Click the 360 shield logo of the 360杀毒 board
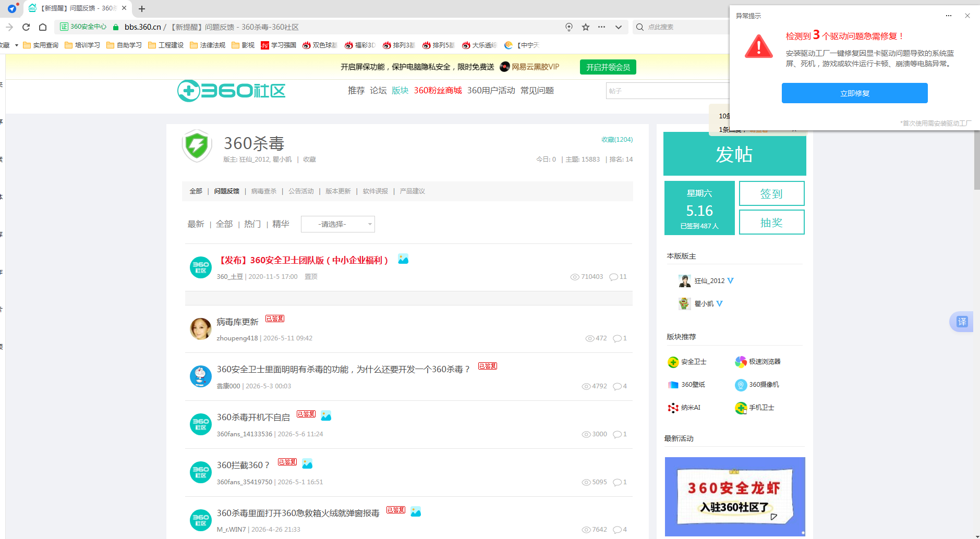This screenshot has width=980, height=539. click(x=197, y=146)
